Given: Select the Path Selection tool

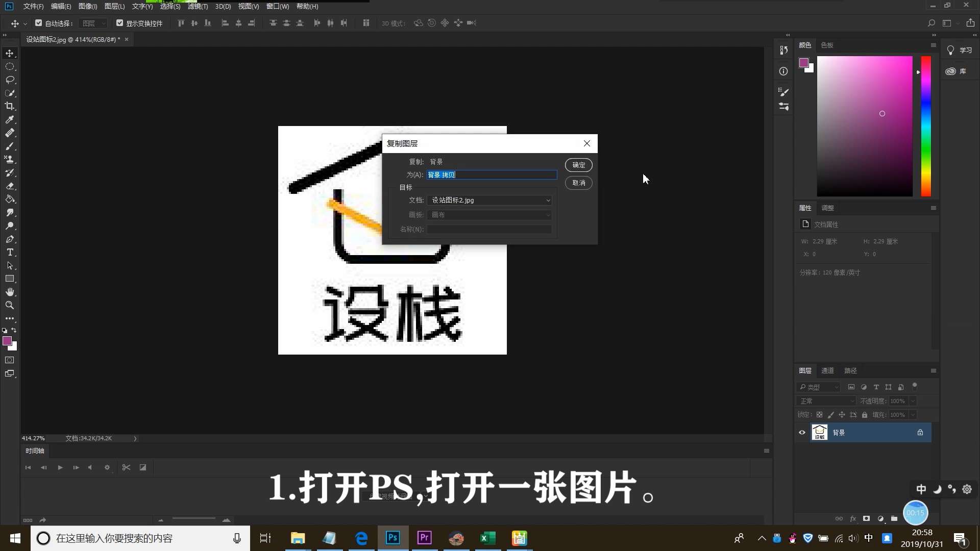Looking at the screenshot, I should 10,266.
